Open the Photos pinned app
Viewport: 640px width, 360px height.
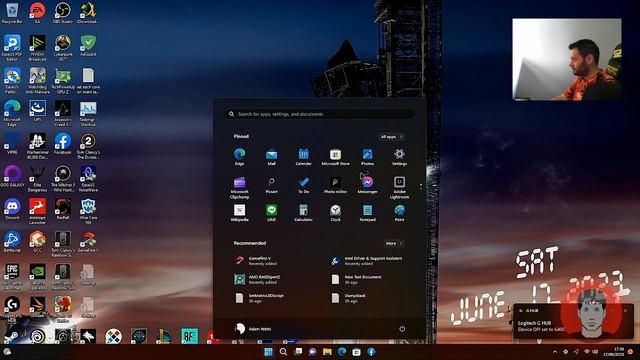(x=367, y=157)
